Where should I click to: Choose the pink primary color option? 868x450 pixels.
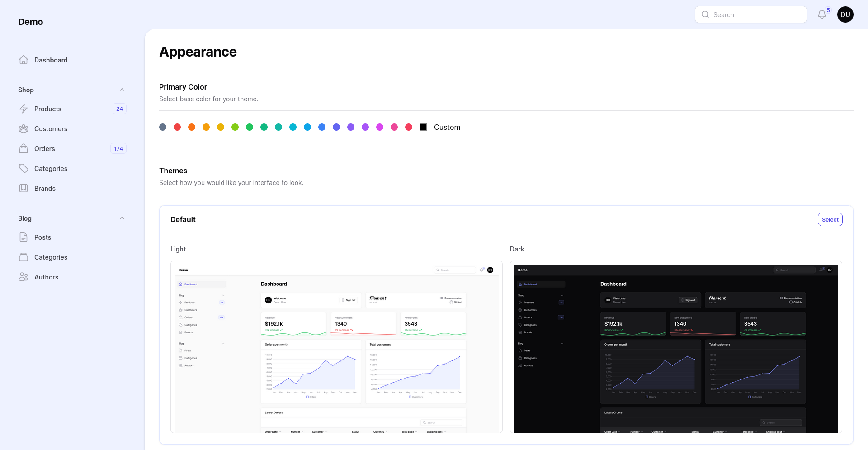click(x=394, y=128)
